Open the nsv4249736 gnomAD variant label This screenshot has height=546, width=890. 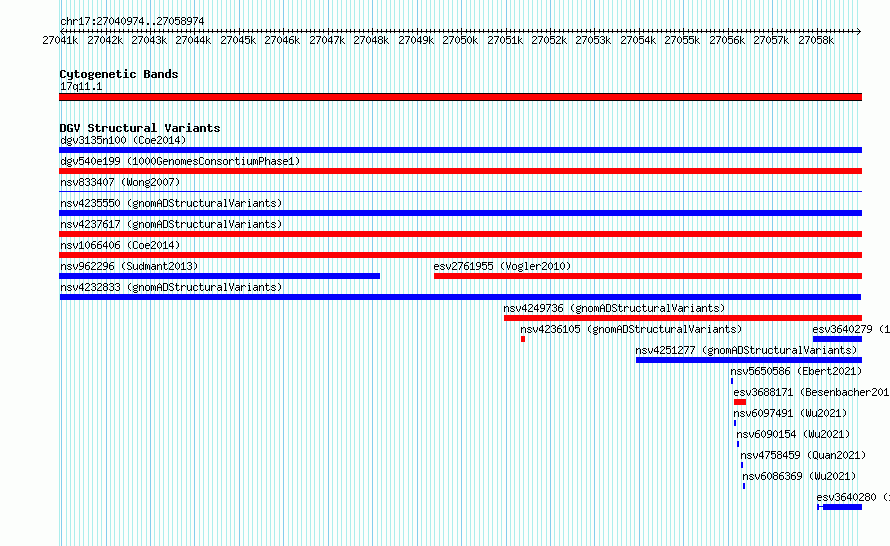click(614, 308)
